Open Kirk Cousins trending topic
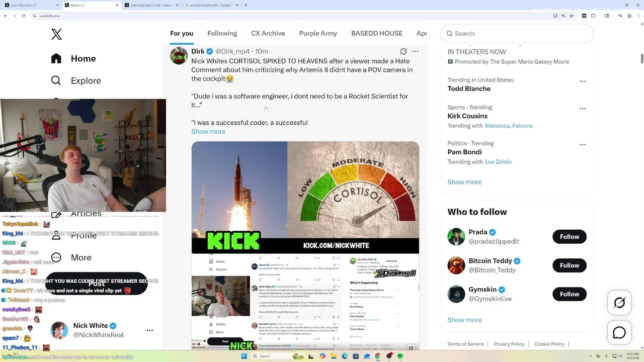Image resolution: width=644 pixels, height=362 pixels. pyautogui.click(x=467, y=116)
